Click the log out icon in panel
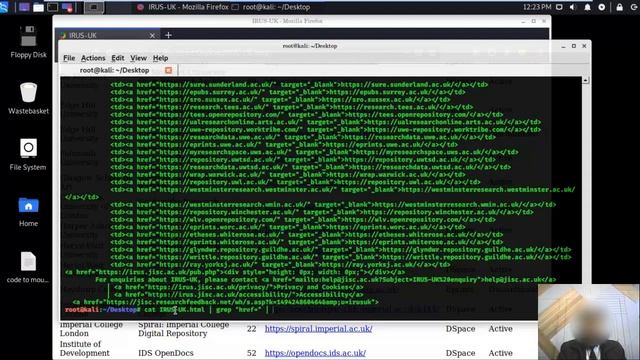Viewport: 640px width, 360px height. (635, 7)
